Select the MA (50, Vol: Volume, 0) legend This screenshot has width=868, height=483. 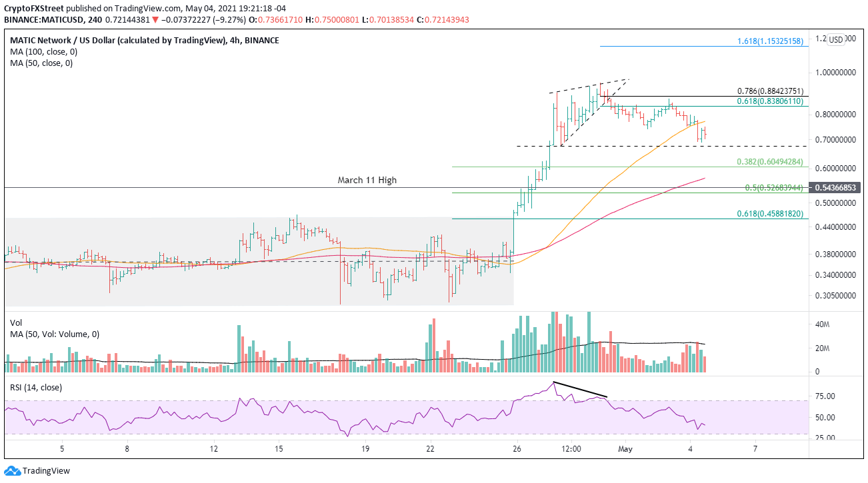pos(55,334)
